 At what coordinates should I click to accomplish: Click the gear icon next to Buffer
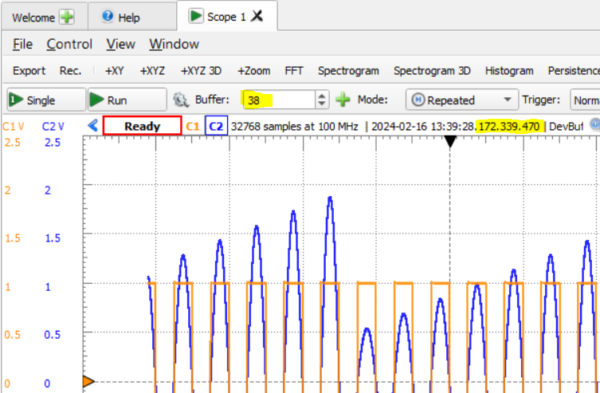pyautogui.click(x=181, y=100)
